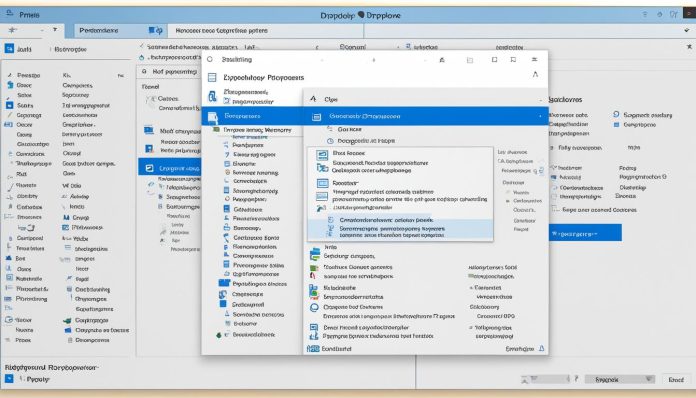Toggle the blue-filled Nnooog checkbox
696x398 pixels.
click(554, 177)
